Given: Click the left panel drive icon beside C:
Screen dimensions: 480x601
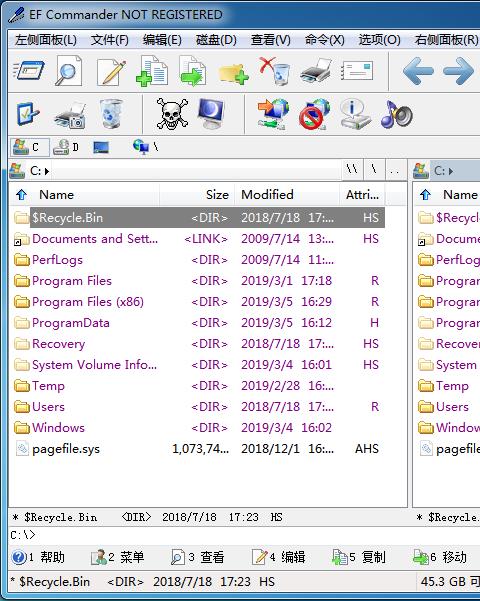Looking at the screenshot, I should (x=17, y=171).
